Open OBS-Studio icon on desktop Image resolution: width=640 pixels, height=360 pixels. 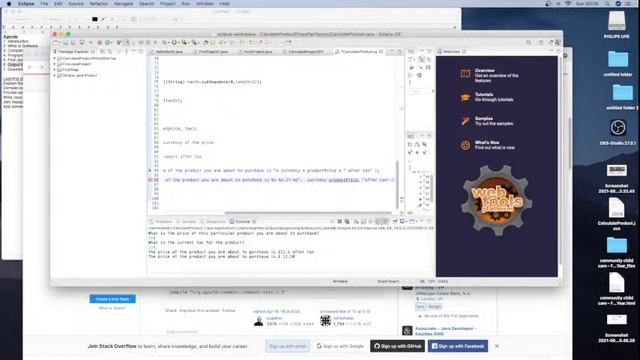click(x=618, y=131)
